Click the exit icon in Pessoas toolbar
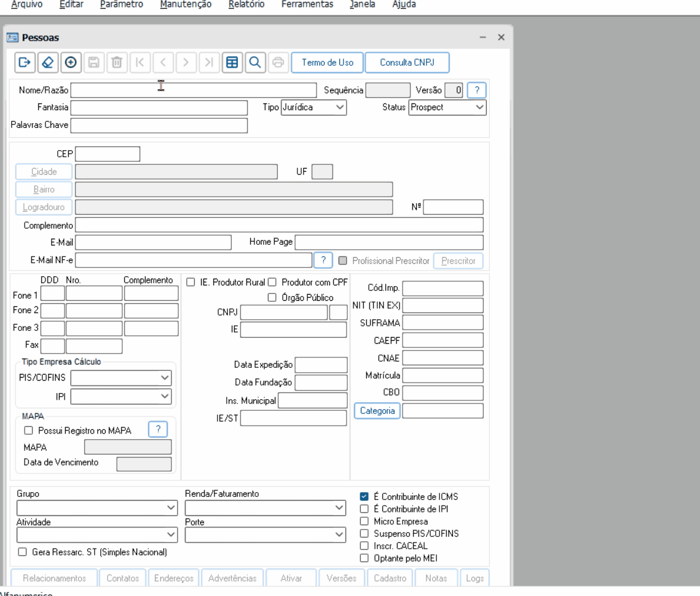 [x=25, y=63]
